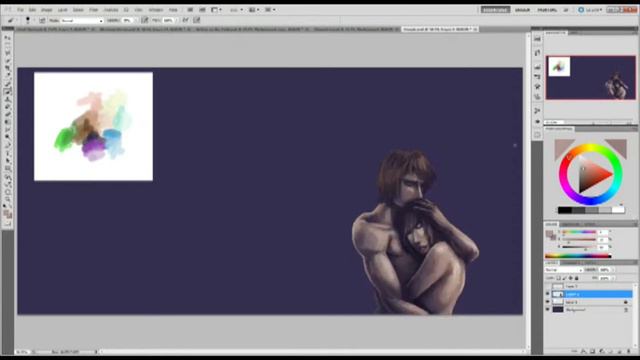The height and width of the screenshot is (360, 640).
Task: Open the layer Fill slider arrow
Action: (x=613, y=278)
